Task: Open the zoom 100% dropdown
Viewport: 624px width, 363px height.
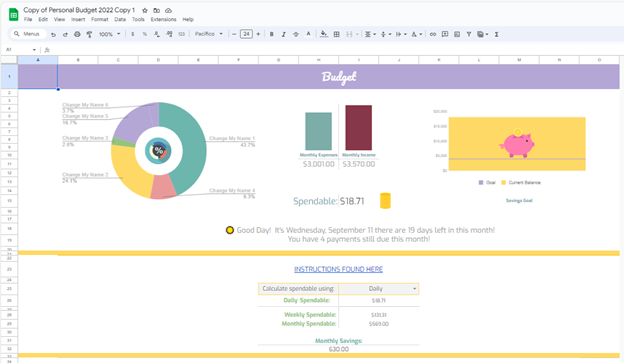Action: (109, 34)
